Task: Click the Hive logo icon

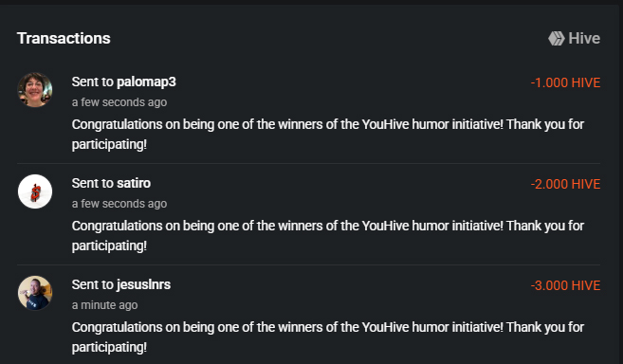Action: click(x=557, y=39)
